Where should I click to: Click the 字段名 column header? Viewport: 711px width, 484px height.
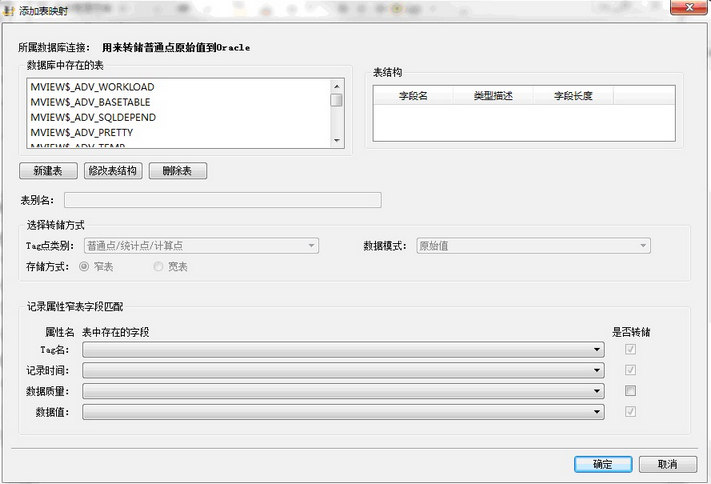point(413,96)
